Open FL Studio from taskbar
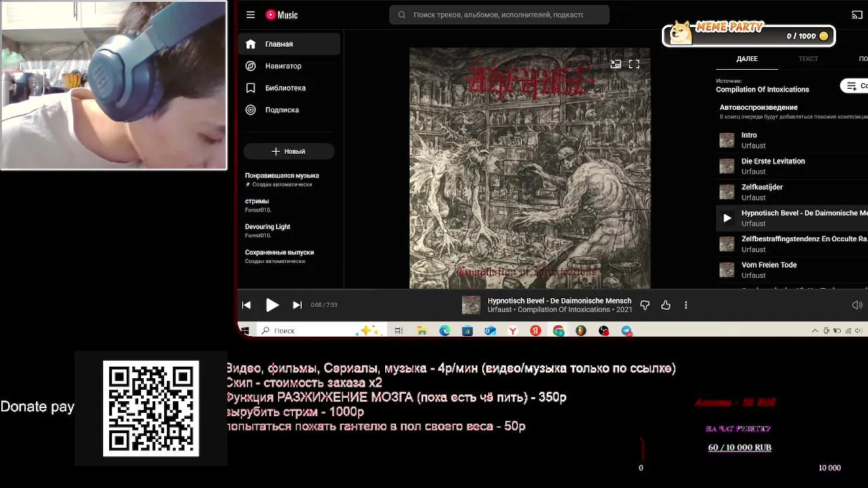Screen dimensions: 868x488 point(581,331)
